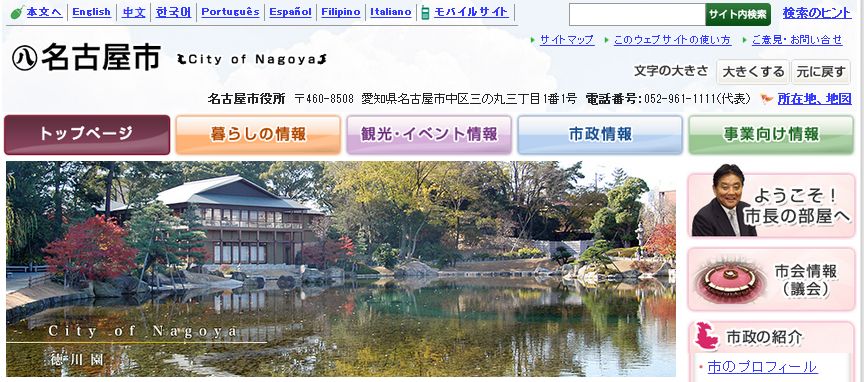Open the モバイルサイト mobile site link
The height and width of the screenshot is (382, 864).
471,12
